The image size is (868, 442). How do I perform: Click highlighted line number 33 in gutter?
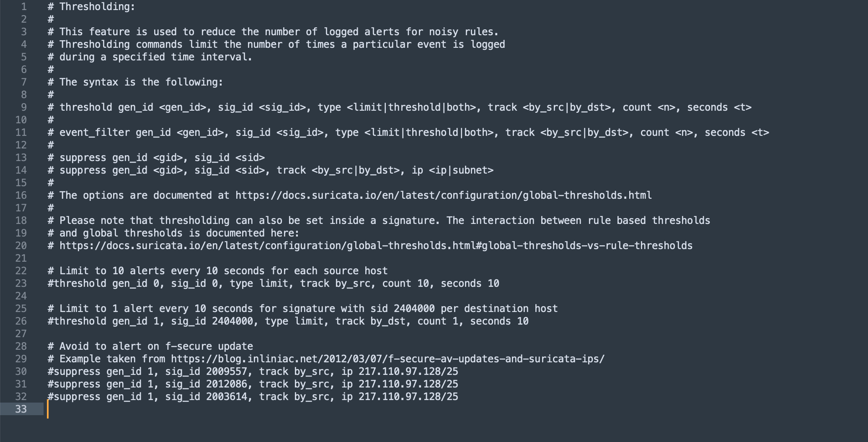pyautogui.click(x=21, y=409)
